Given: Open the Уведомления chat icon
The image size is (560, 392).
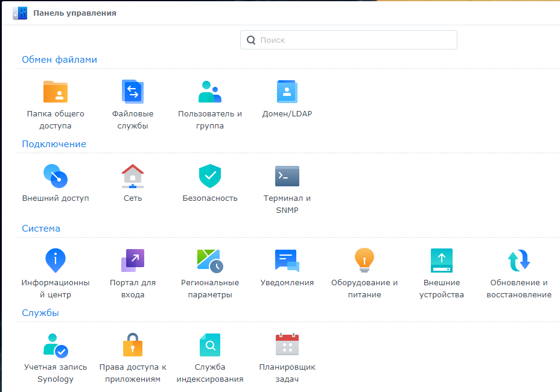Looking at the screenshot, I should (287, 261).
